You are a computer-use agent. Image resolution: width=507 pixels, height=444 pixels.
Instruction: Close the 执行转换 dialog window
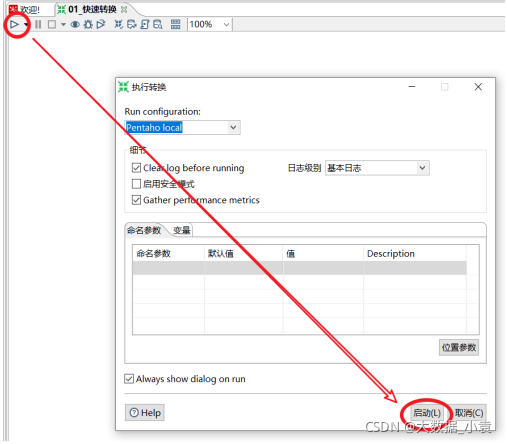pyautogui.click(x=478, y=87)
